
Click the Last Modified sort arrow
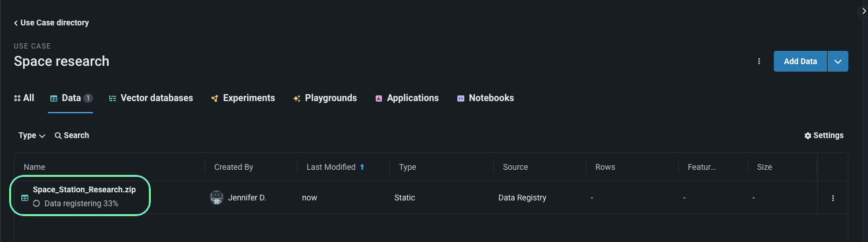[362, 167]
